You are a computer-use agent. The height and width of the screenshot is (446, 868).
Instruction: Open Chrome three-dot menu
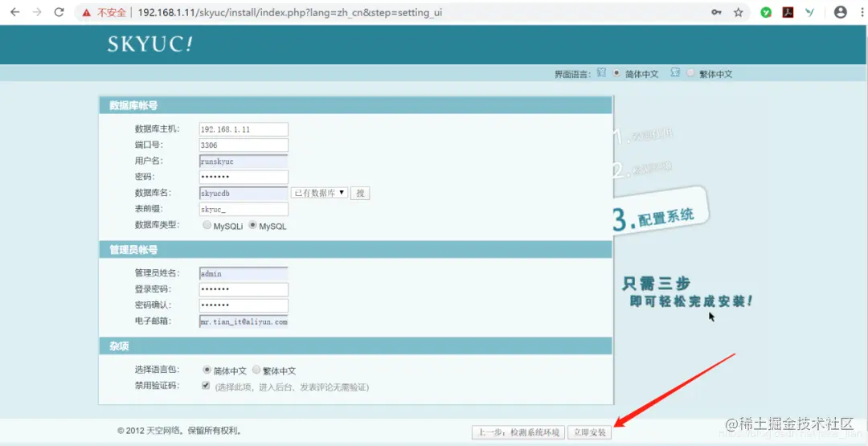861,12
